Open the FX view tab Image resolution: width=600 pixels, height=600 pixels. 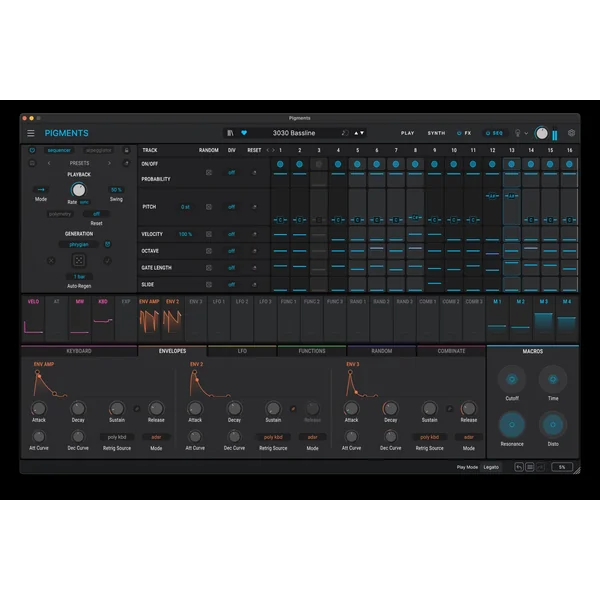(464, 133)
